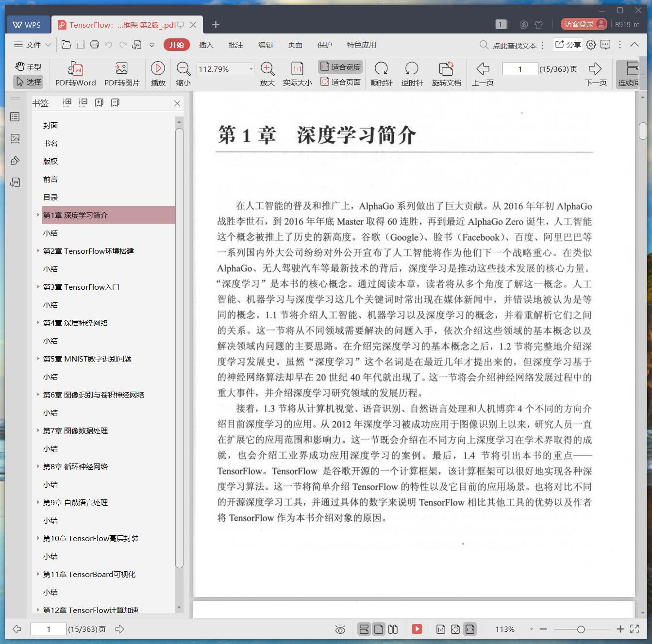Toggle single page view in status bar
This screenshot has height=644, width=652.
point(379,629)
